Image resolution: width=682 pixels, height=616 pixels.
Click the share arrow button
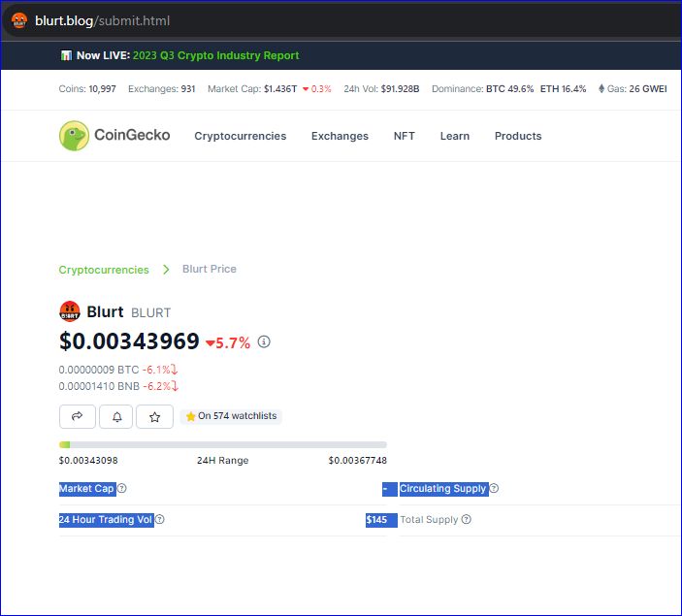click(78, 416)
